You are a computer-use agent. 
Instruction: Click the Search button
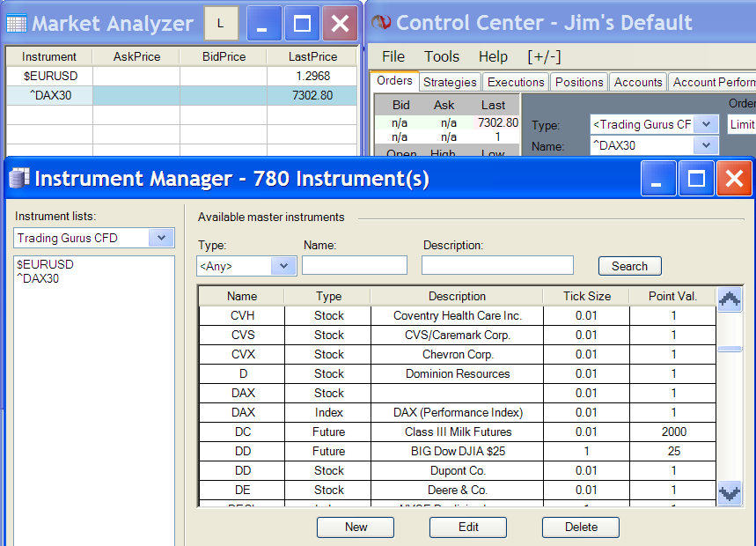click(629, 266)
